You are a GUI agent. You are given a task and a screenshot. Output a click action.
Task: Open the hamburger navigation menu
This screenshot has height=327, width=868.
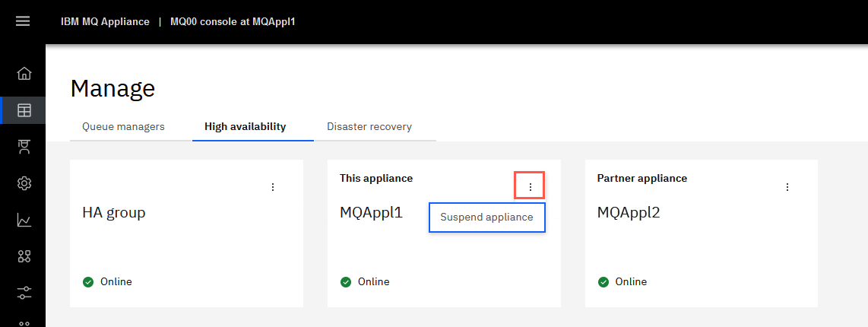click(24, 21)
